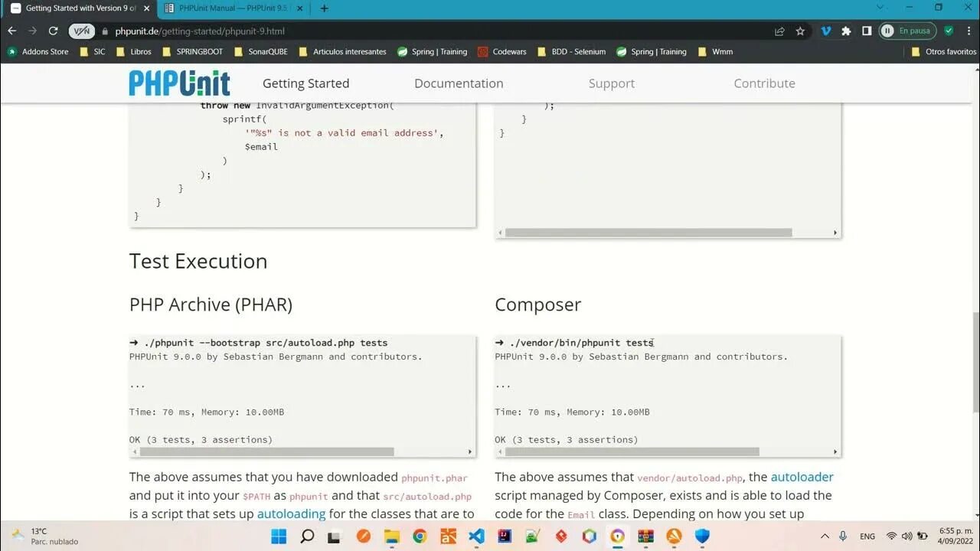This screenshot has width=980, height=551.
Task: Open the Extensions puzzle icon
Action: (846, 31)
